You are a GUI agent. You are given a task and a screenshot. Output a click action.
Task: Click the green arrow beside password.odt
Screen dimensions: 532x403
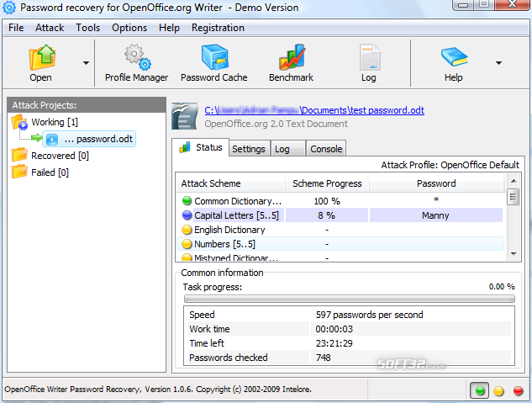click(x=37, y=138)
